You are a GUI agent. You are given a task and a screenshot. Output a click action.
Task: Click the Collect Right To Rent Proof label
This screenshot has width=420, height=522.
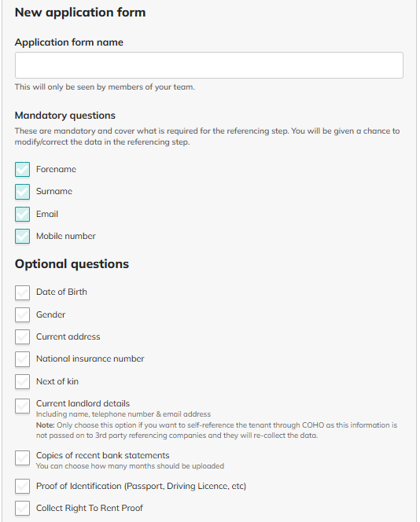point(90,508)
